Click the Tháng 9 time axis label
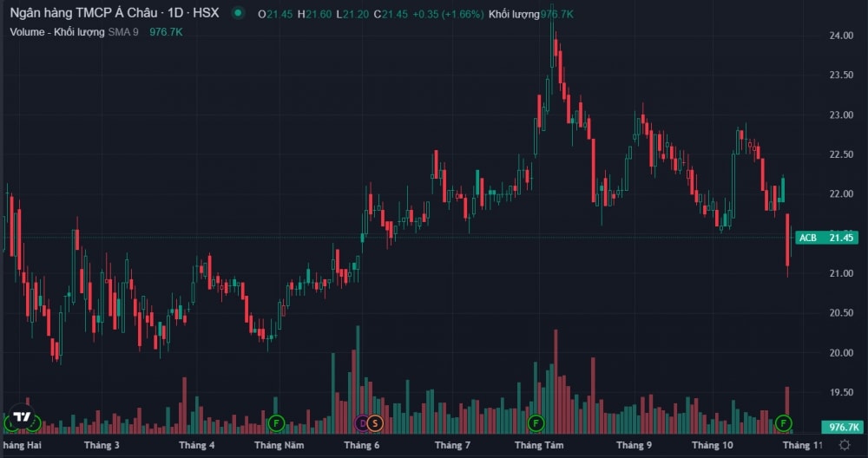Viewport: 868px width, 458px height. [635, 445]
